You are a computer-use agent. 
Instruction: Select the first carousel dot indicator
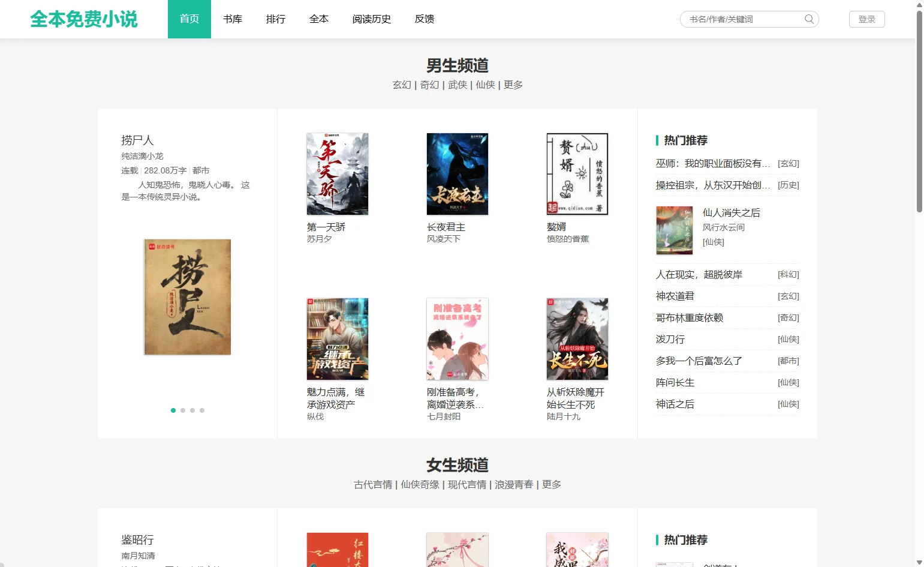(x=173, y=410)
